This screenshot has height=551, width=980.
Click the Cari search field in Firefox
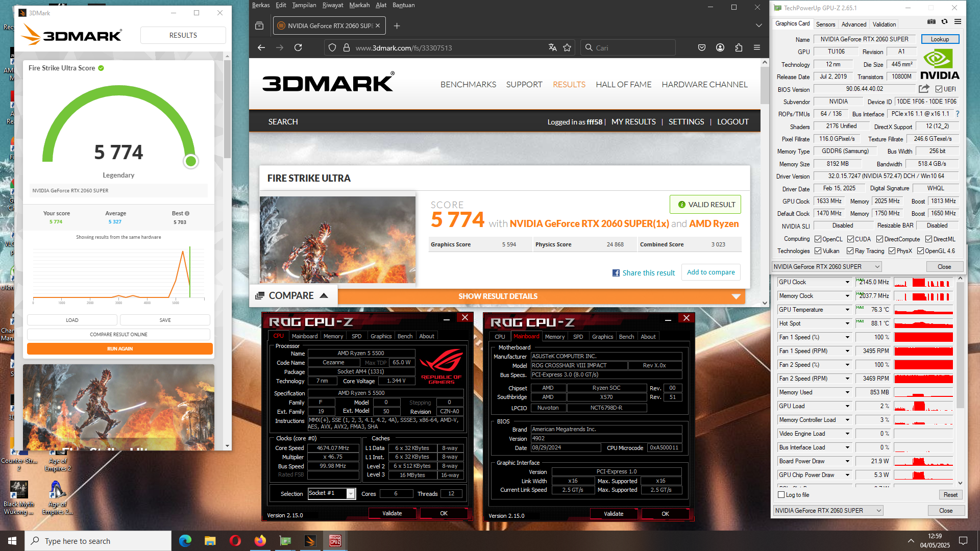[628, 47]
